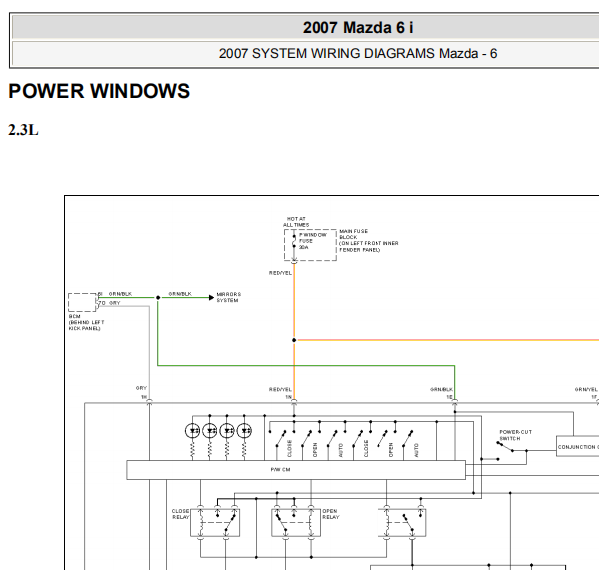Click the 'OPEN RELAY' label
This screenshot has width=599, height=570.
pyautogui.click(x=331, y=514)
